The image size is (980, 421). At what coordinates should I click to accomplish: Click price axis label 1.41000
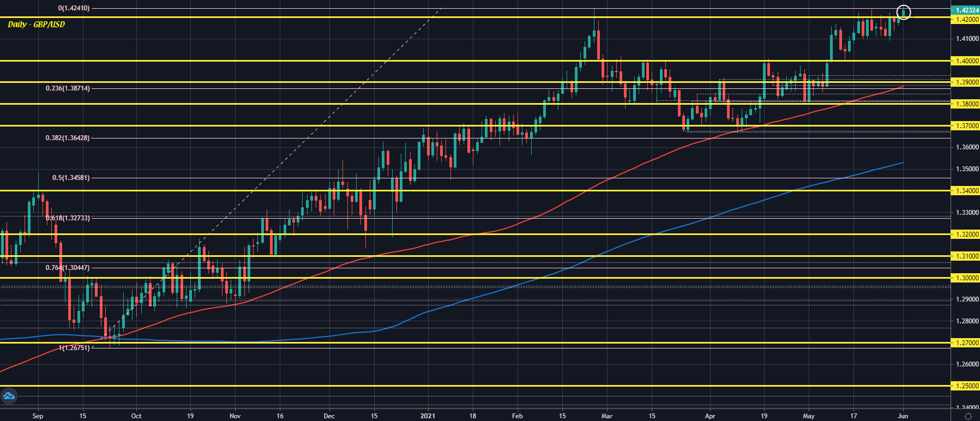coord(967,39)
